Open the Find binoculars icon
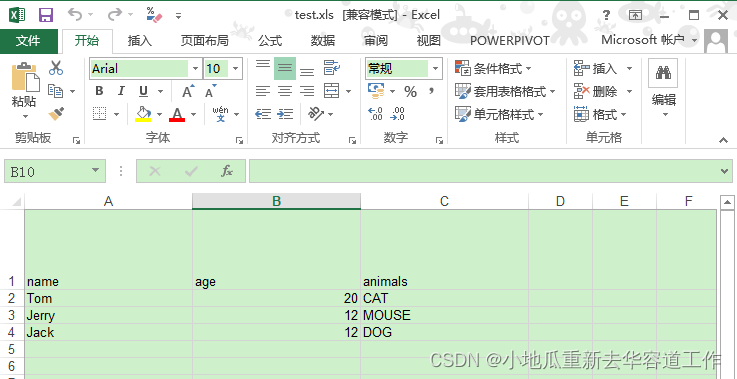Viewport: 737px width, 379px height. pyautogui.click(x=663, y=73)
